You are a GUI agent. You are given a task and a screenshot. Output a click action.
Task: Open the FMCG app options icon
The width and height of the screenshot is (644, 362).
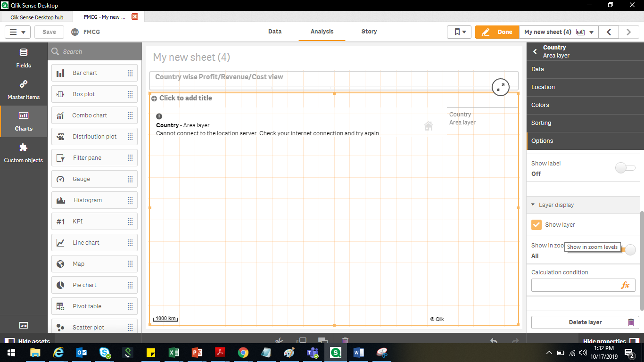[x=75, y=32]
